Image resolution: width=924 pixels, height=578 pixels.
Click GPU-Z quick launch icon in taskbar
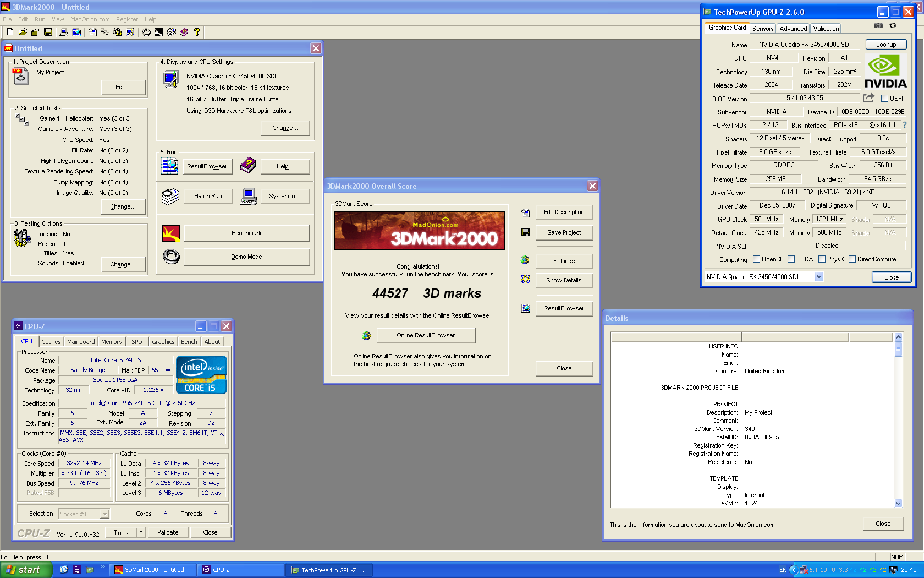[x=89, y=570]
